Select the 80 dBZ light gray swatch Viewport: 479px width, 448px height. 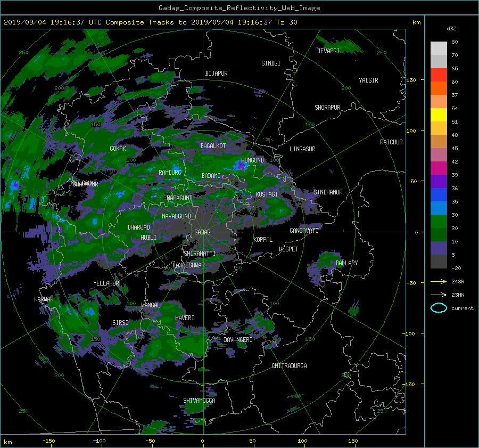[439, 48]
